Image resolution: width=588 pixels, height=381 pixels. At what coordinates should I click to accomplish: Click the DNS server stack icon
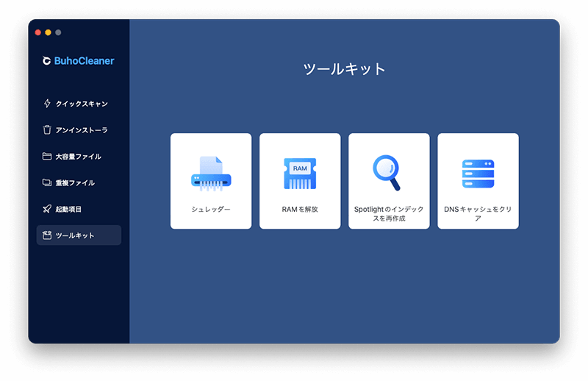tap(478, 174)
